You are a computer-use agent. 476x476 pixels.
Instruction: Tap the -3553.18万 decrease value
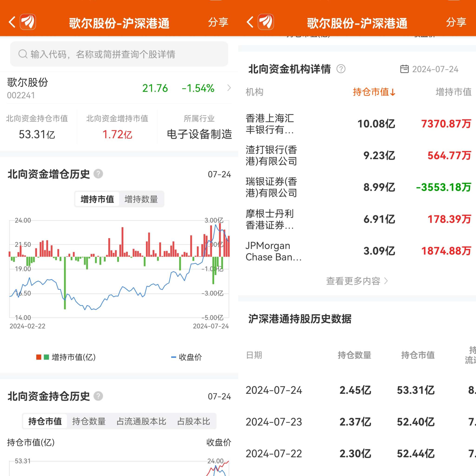point(444,187)
